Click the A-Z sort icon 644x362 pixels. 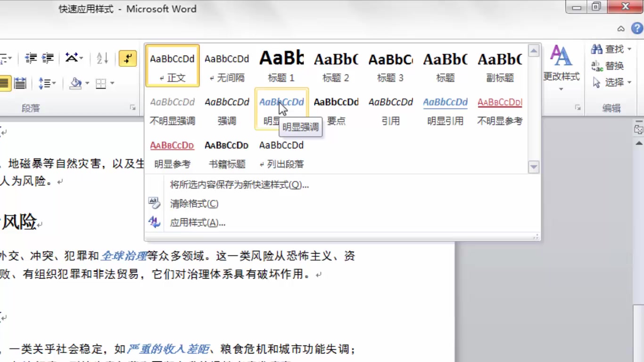click(x=102, y=58)
